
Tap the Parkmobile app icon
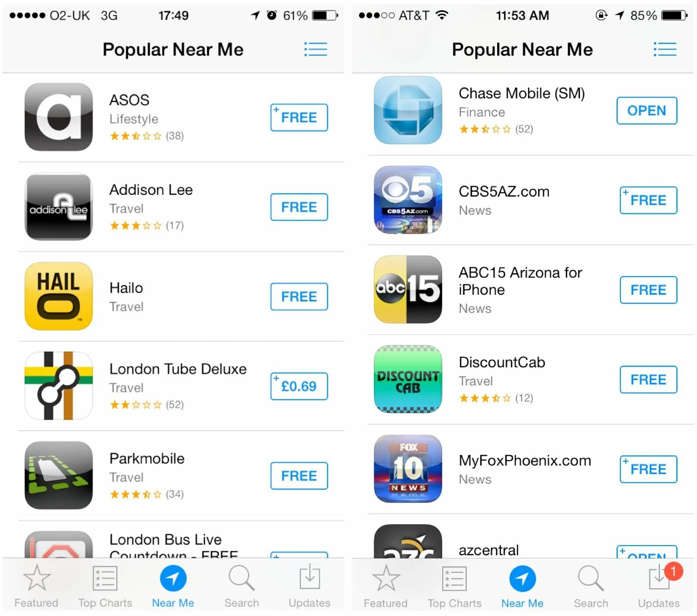tap(59, 475)
